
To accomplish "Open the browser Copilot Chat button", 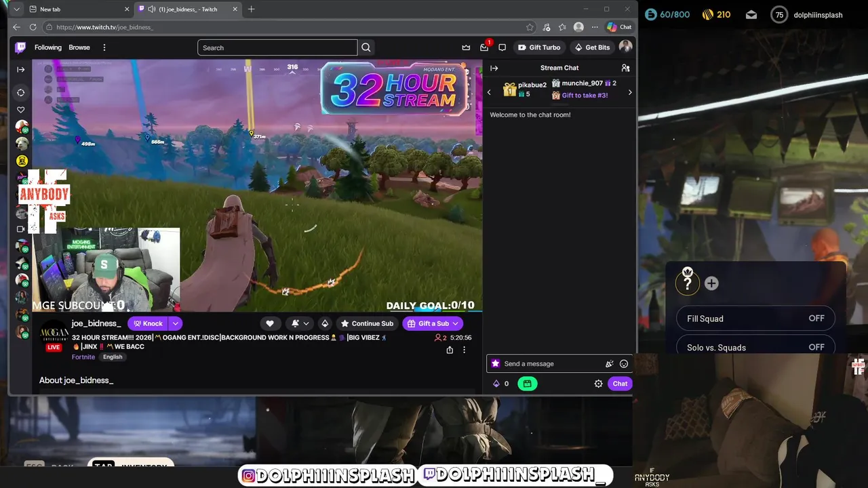I will click(619, 27).
